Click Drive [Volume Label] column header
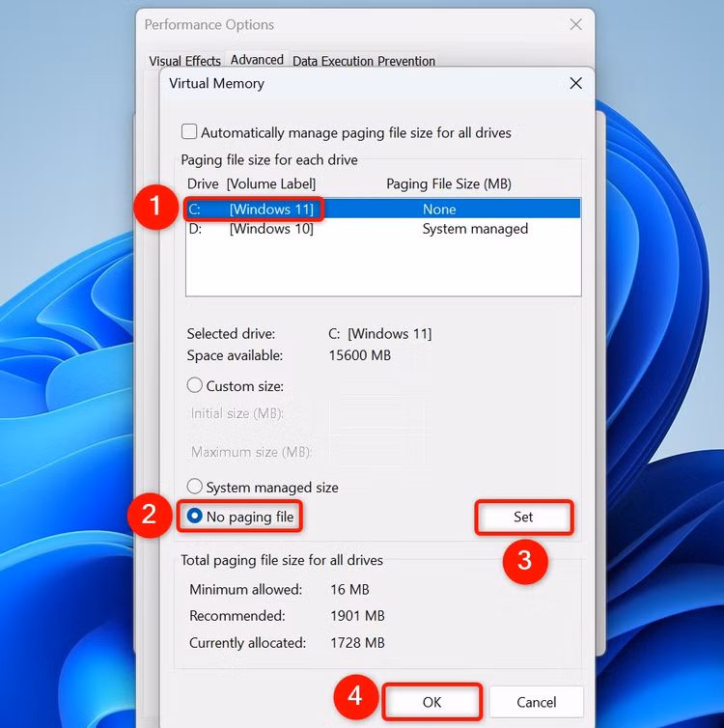The image size is (724, 728). [251, 183]
